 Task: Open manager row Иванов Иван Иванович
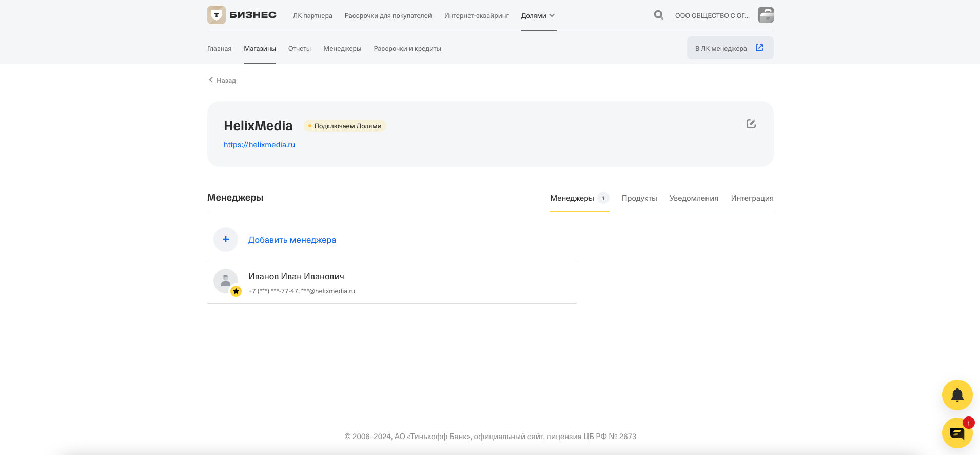coord(392,282)
